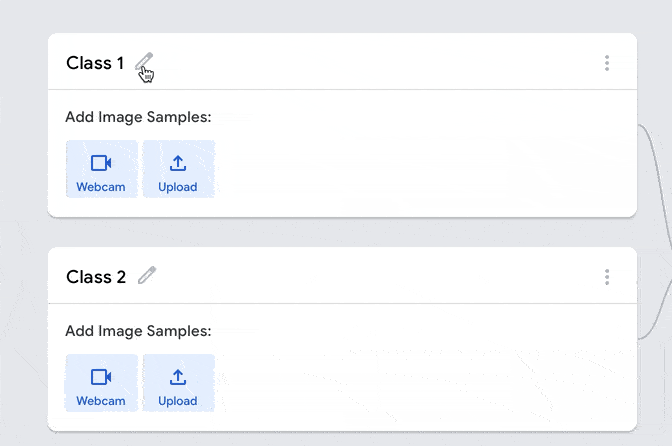Screen dimensions: 672x446
Task: Click the upload arrow icon in Class 2
Action: pos(178,377)
